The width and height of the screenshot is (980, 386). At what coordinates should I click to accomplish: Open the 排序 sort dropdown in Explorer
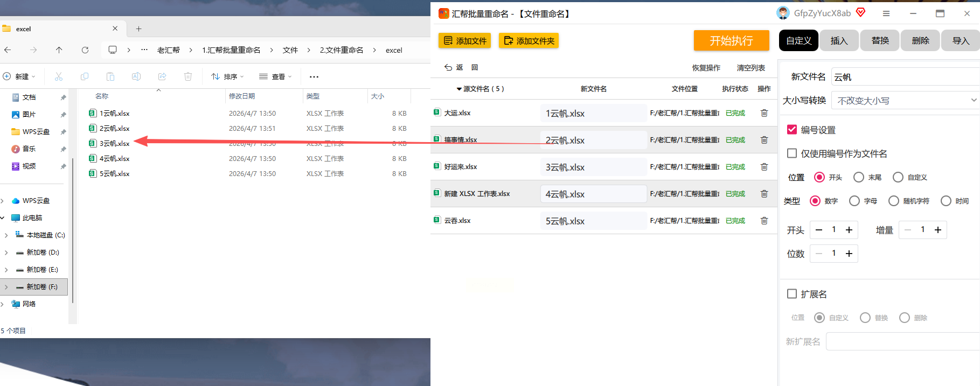228,76
